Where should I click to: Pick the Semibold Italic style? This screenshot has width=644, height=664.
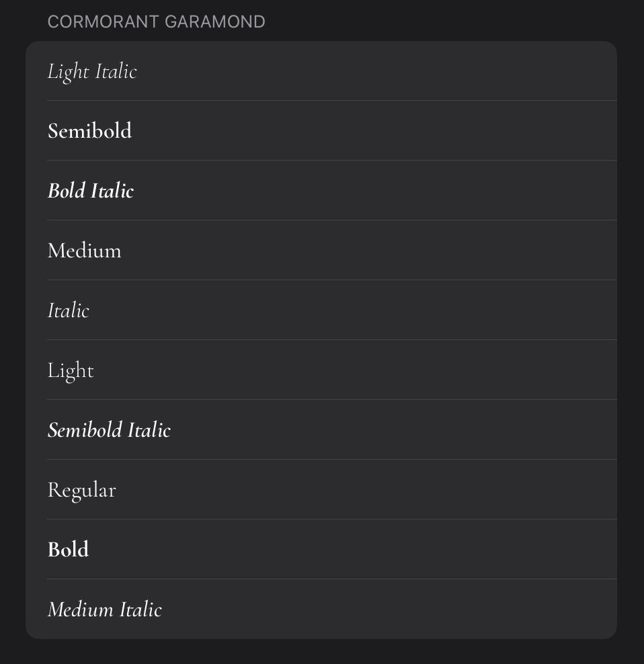[109, 430]
